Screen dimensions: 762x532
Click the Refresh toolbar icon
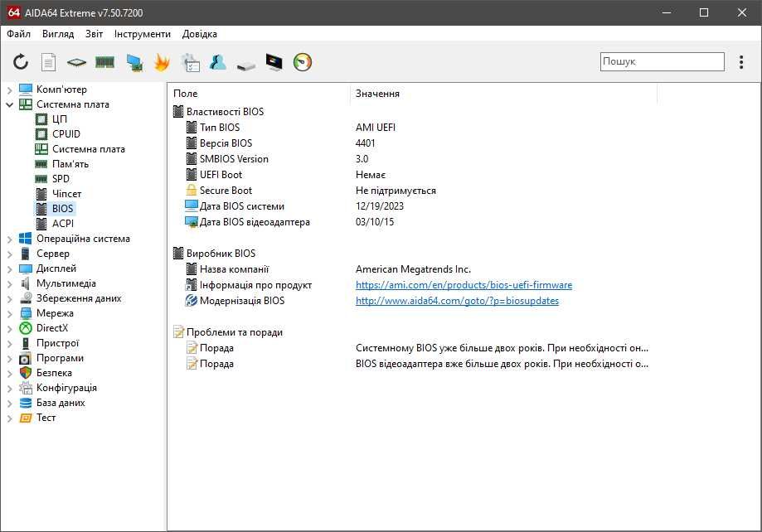pos(21,62)
